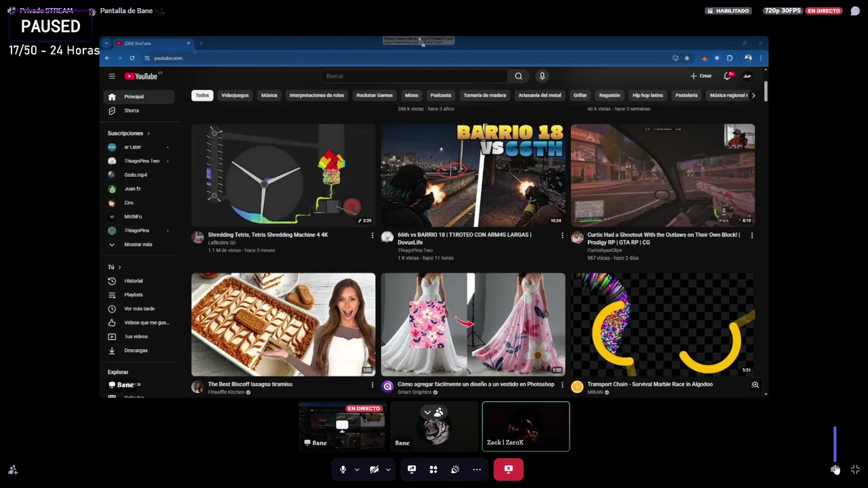Image resolution: width=868 pixels, height=488 pixels.
Task: Expand Mostrar más under subscriptions
Action: 138,244
